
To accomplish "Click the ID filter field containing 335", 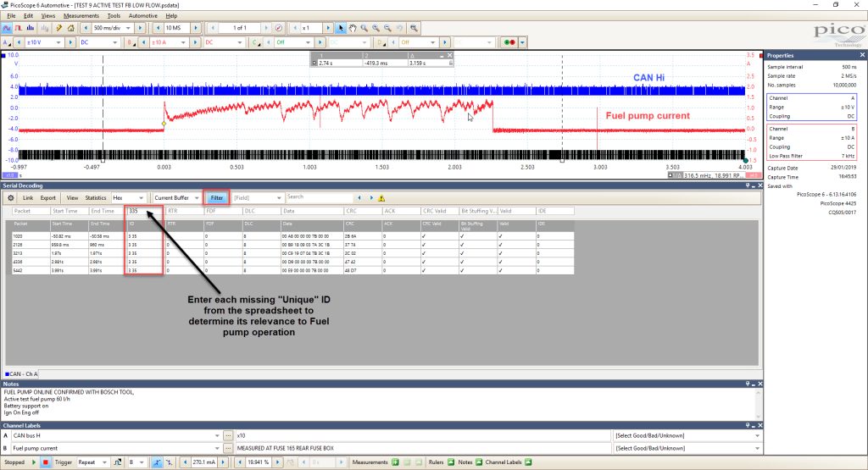I will click(144, 211).
